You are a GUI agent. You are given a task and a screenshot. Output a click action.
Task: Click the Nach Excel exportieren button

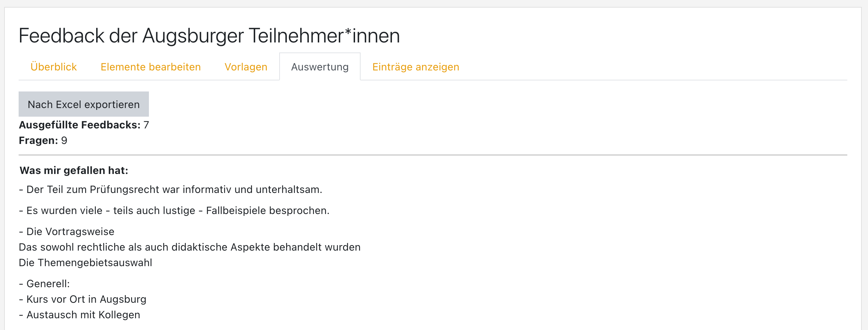(x=83, y=104)
